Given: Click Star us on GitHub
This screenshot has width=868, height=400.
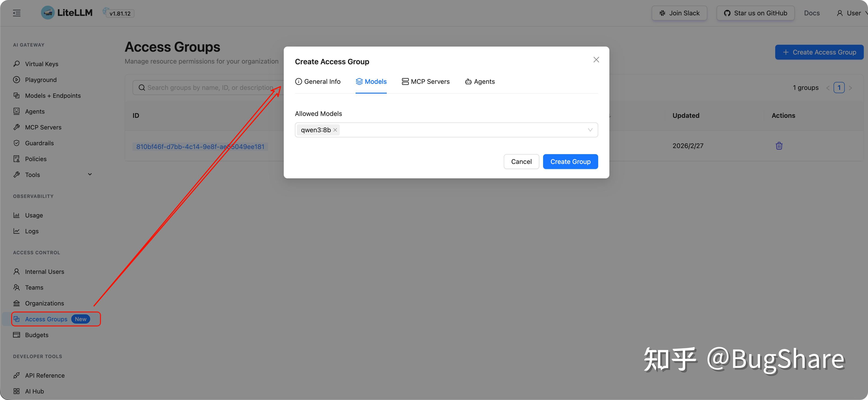Looking at the screenshot, I should pos(755,13).
